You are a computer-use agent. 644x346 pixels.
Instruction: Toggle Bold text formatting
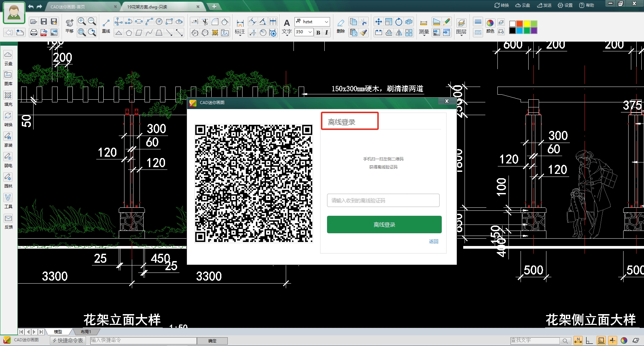point(318,33)
